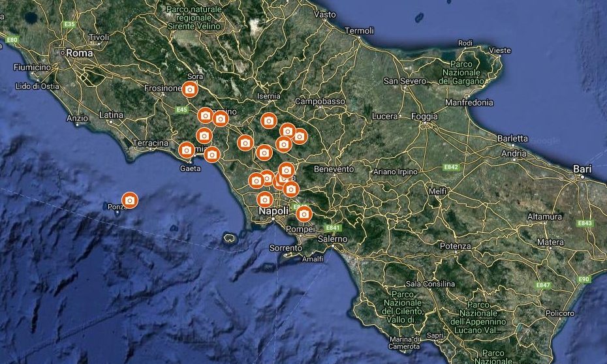Click the camera marker near Ponza island
The height and width of the screenshot is (364, 607).
(130, 200)
